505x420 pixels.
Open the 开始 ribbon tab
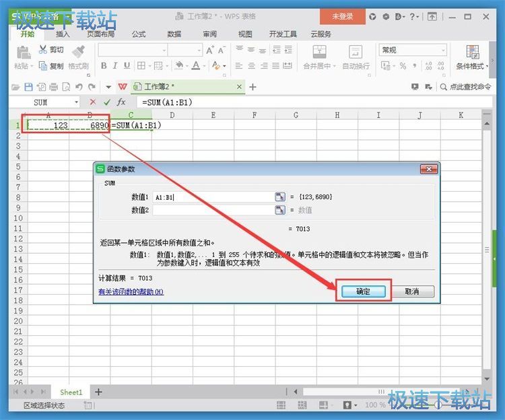[x=28, y=34]
